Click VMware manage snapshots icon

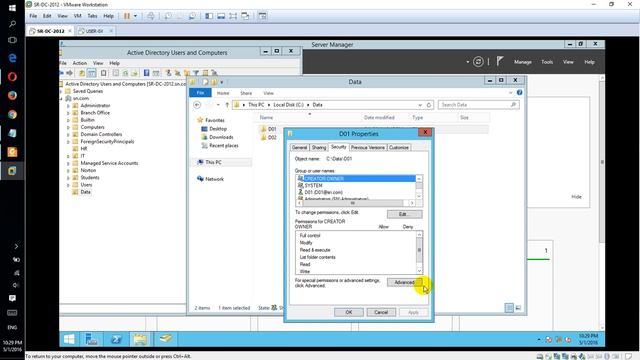(x=192, y=16)
